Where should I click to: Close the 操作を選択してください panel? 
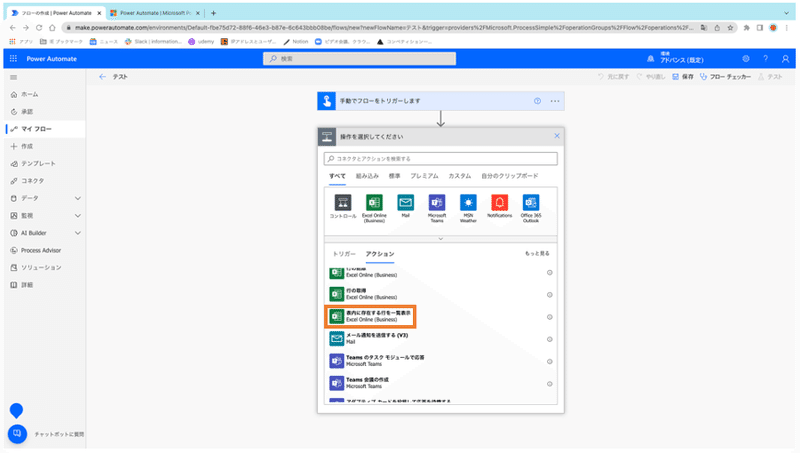tap(557, 136)
